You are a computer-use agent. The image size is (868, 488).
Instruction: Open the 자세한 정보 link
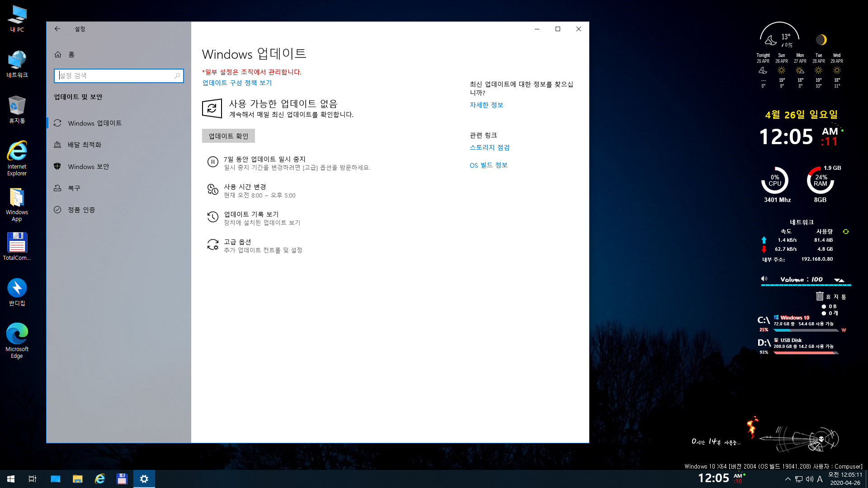tap(486, 105)
